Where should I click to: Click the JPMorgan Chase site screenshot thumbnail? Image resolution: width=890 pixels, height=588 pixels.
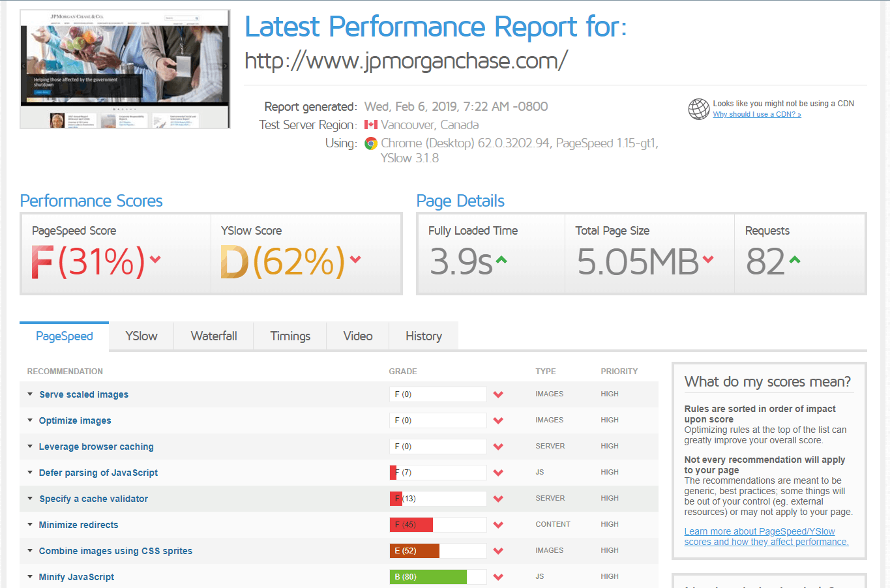coord(125,69)
